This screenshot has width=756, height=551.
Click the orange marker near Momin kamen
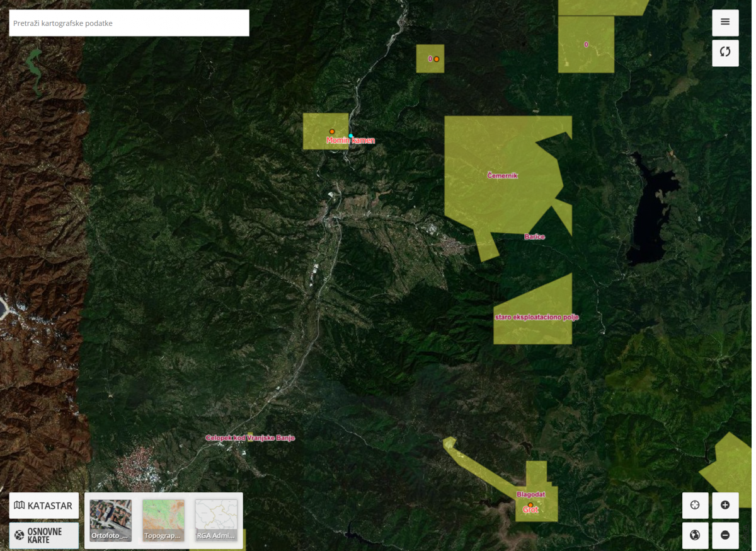pos(332,132)
